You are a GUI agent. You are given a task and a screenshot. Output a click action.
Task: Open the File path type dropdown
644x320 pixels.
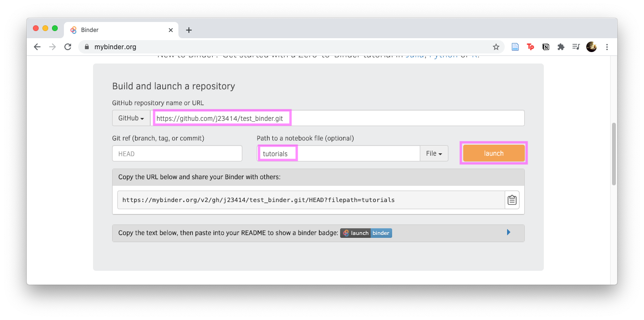pos(434,153)
